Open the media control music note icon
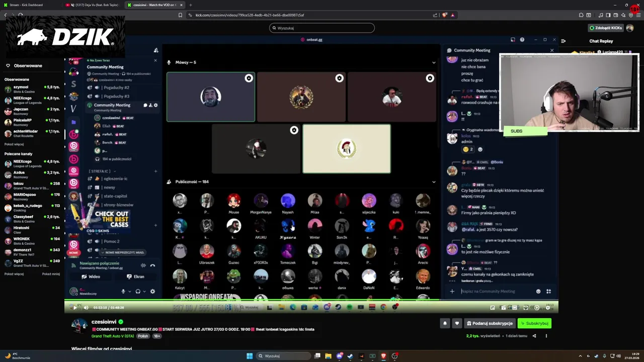Viewport: 644px width, 362px height. [601, 15]
